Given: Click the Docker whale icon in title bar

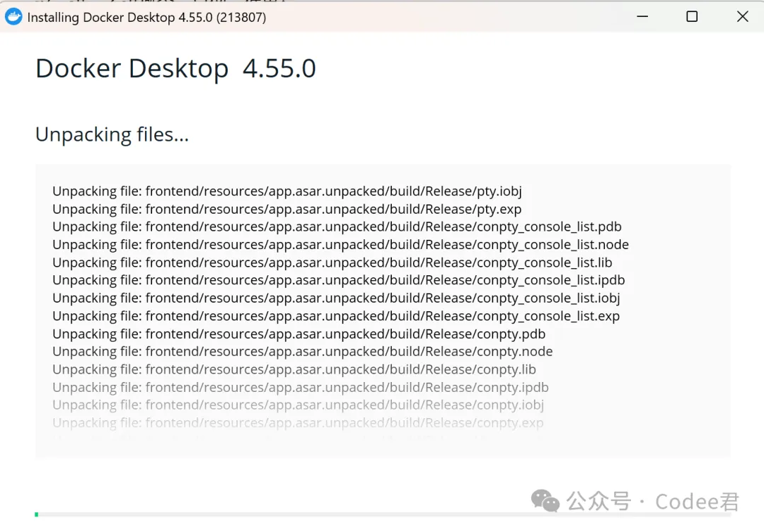Looking at the screenshot, I should (x=13, y=17).
